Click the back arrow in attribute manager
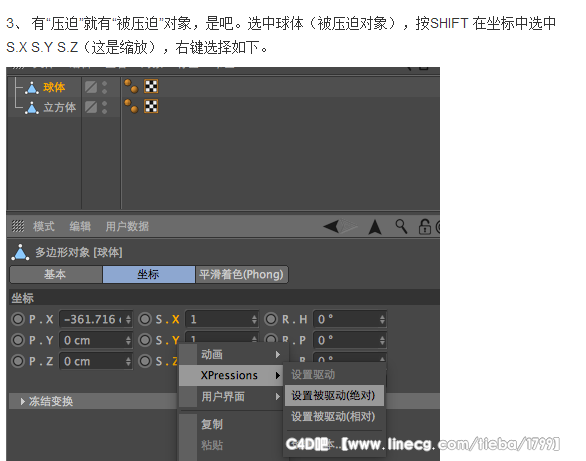This screenshot has height=461, width=586. click(331, 226)
